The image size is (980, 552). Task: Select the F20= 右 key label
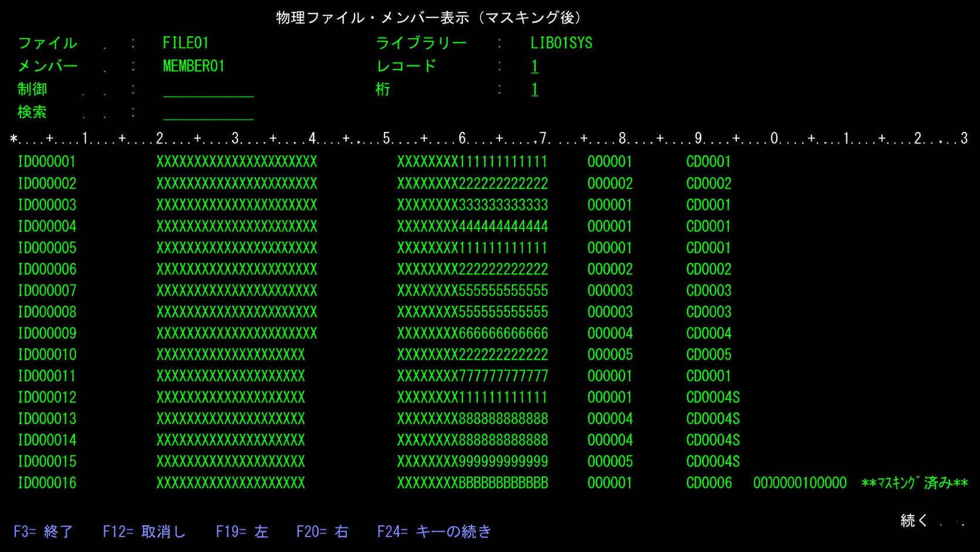point(322,531)
